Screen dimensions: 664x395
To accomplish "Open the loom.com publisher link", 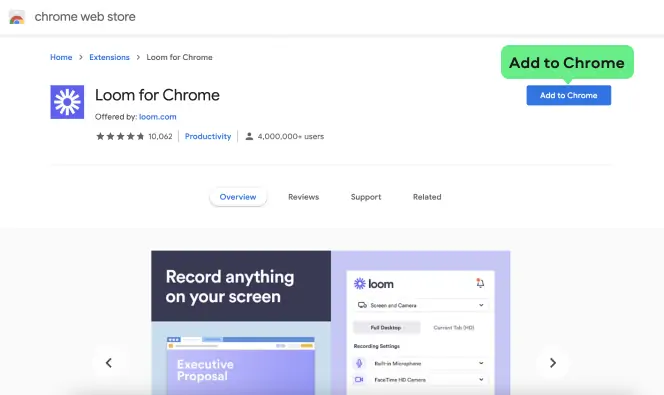I will 158,117.
